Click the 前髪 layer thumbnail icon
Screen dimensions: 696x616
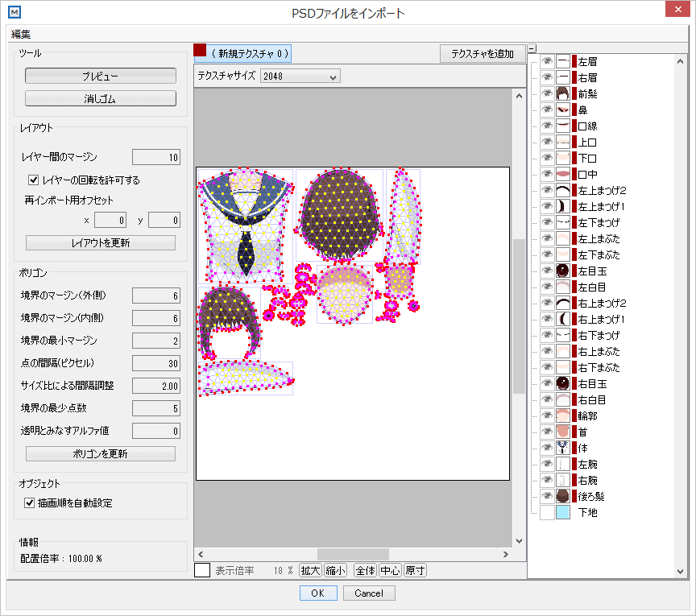(x=563, y=93)
